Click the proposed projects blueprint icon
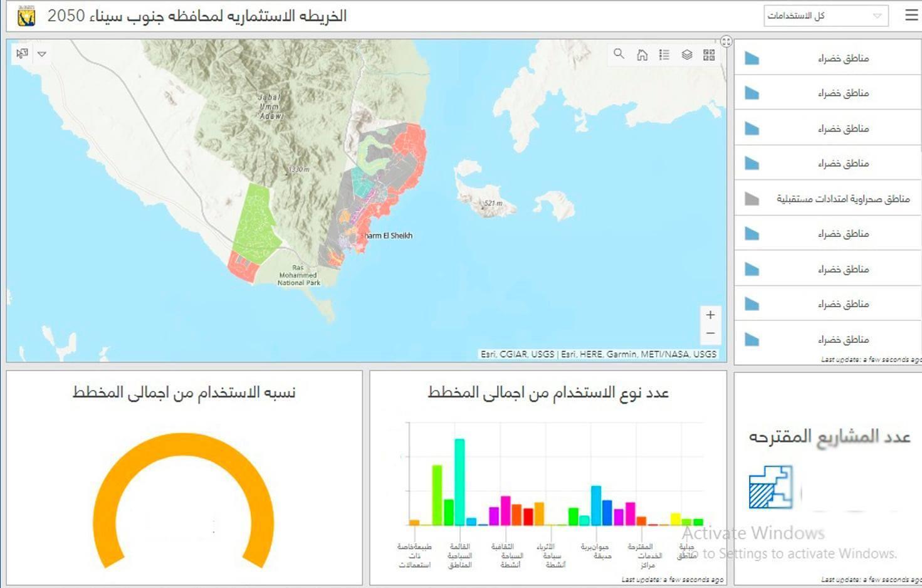The width and height of the screenshot is (922, 588). point(770,487)
